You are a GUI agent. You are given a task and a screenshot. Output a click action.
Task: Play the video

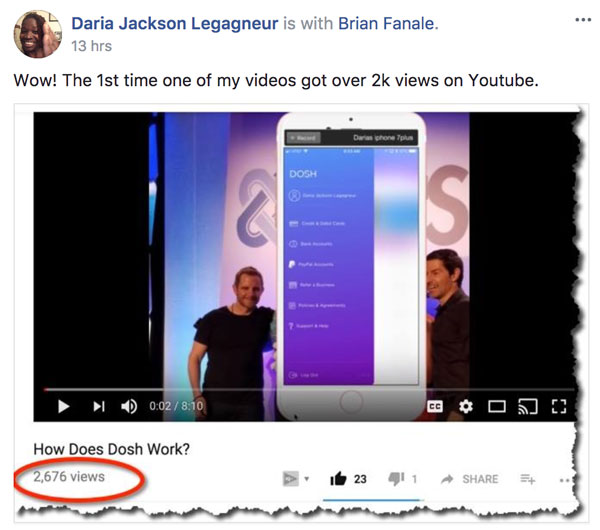click(63, 406)
